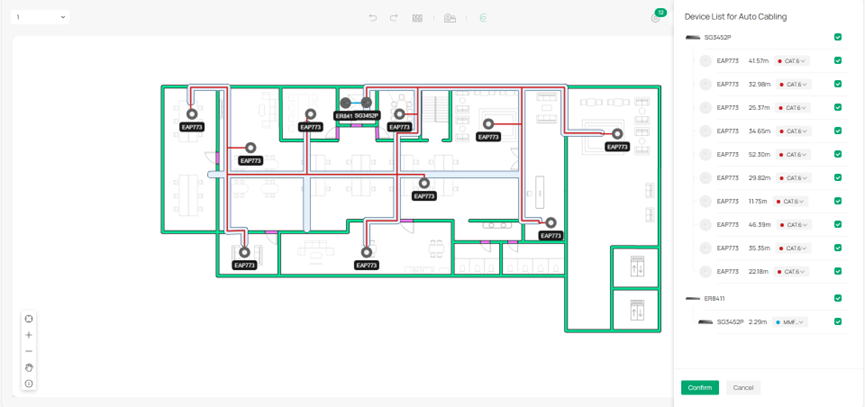Click the green cabling icon in the toolbar

click(483, 18)
